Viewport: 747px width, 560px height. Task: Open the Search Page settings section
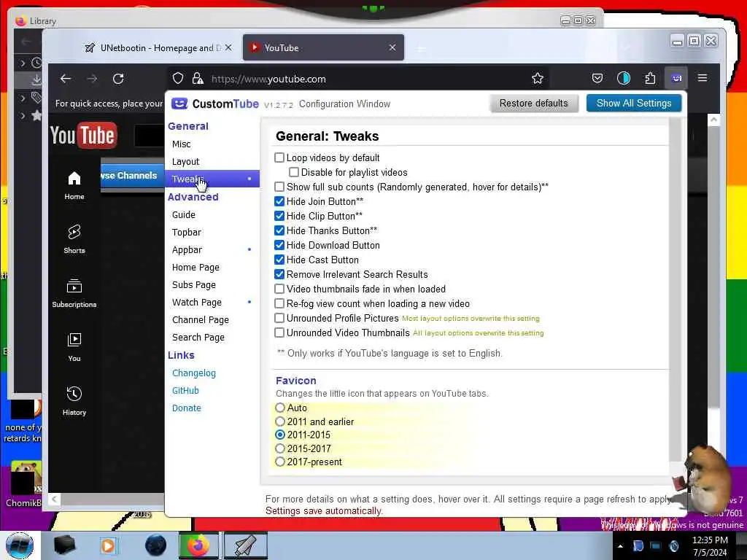(212, 337)
